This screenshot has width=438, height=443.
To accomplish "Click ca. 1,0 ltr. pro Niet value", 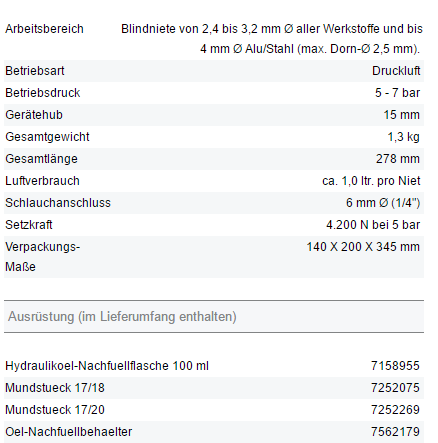I will (371, 181).
